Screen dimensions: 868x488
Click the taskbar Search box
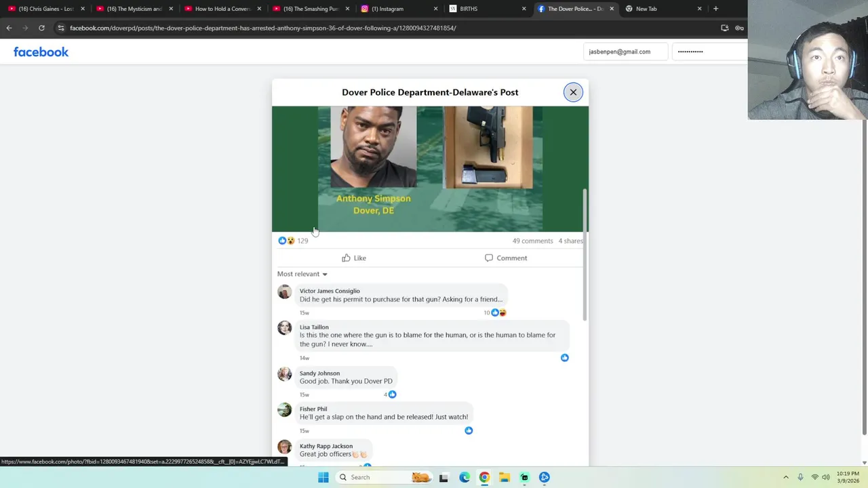(x=384, y=477)
